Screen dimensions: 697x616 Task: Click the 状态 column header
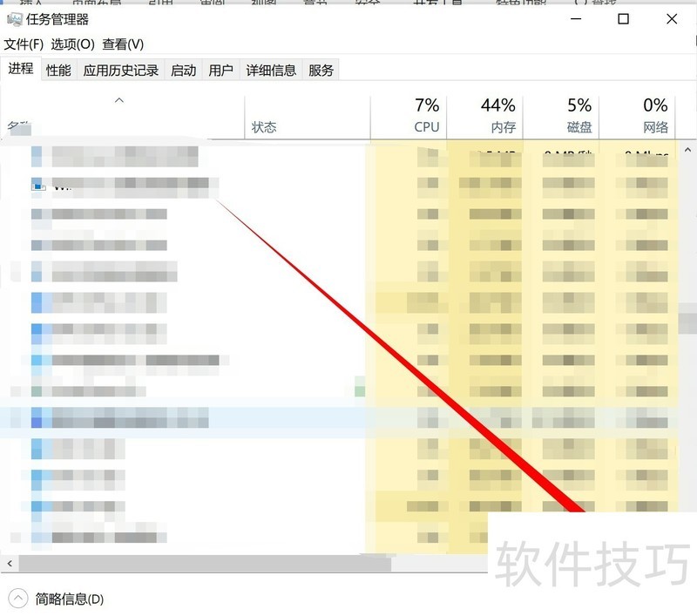pos(263,126)
